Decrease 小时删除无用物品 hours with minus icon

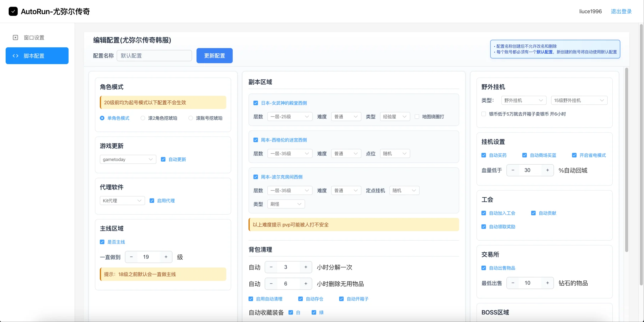(271, 284)
